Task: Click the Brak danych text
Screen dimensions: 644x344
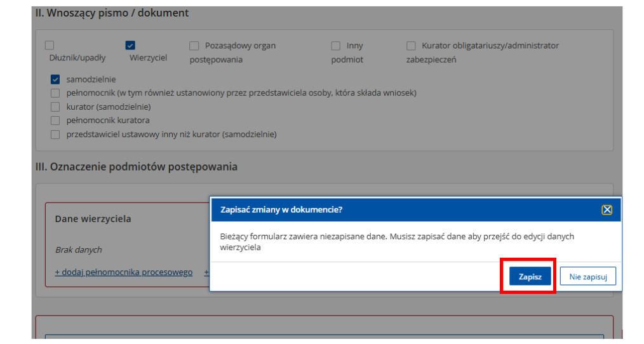Action: click(x=79, y=249)
